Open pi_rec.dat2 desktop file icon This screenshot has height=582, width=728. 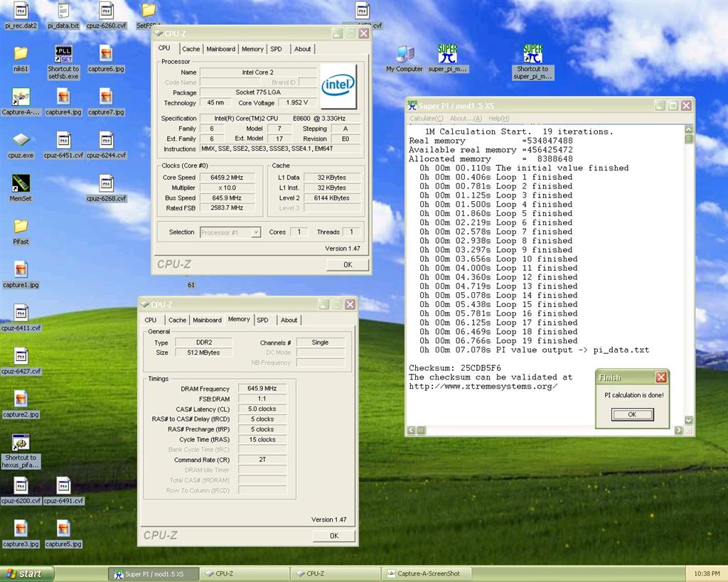21,16
